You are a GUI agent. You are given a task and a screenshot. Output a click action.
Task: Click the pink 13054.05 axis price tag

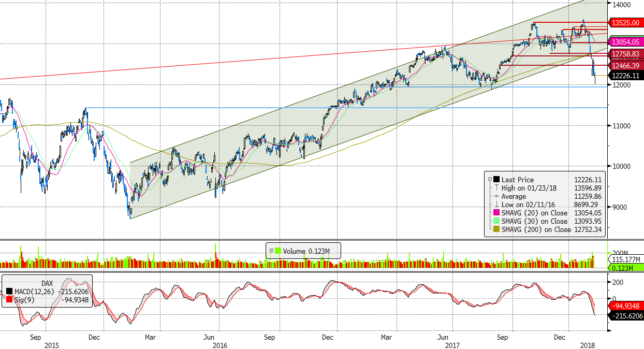pyautogui.click(x=625, y=42)
